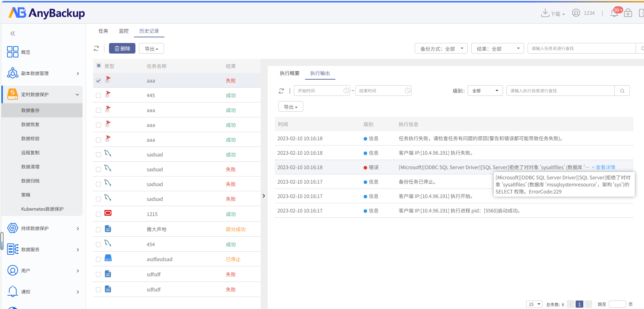Collapse the sidebar with double-chevron icon
The width and height of the screenshot is (644, 309).
[x=13, y=33]
